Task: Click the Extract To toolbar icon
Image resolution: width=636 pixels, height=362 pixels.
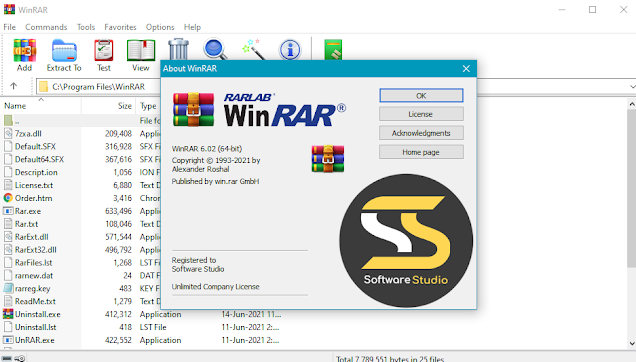Action: (x=64, y=50)
